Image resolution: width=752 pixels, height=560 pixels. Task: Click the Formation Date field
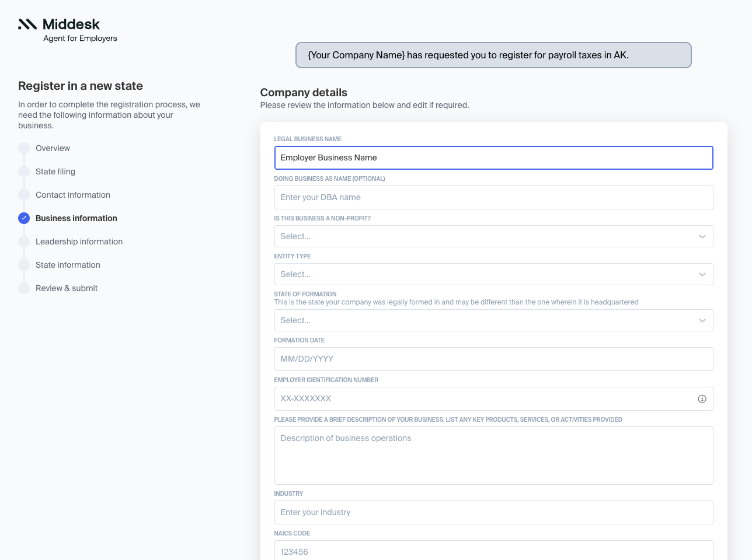[x=493, y=359]
